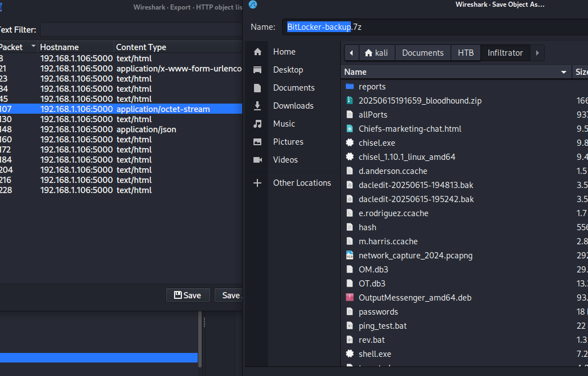Screen dimensions: 588x376
Task: Select the packet 160 text/html row
Action: (121, 140)
